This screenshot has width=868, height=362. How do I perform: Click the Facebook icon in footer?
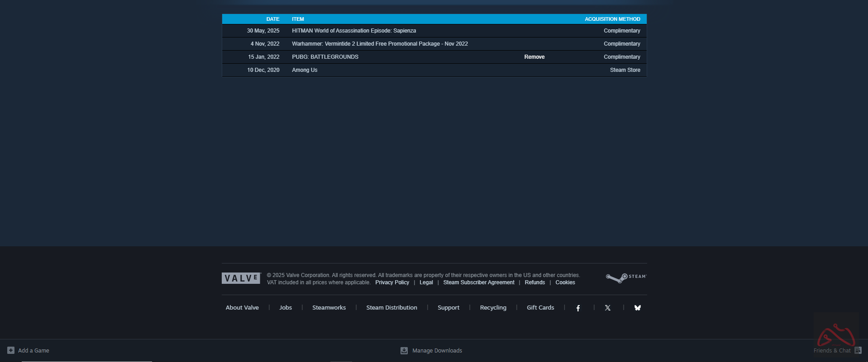tap(578, 308)
